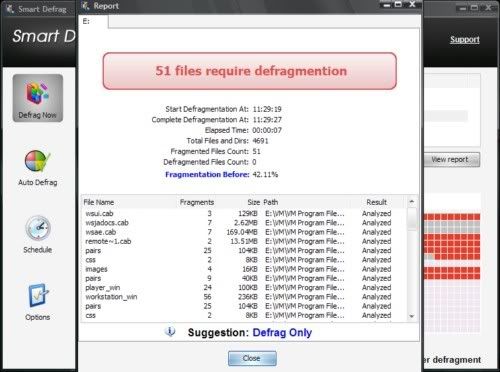Click the 13.51MB size cell
This screenshot has width=500, height=372.
[244, 241]
